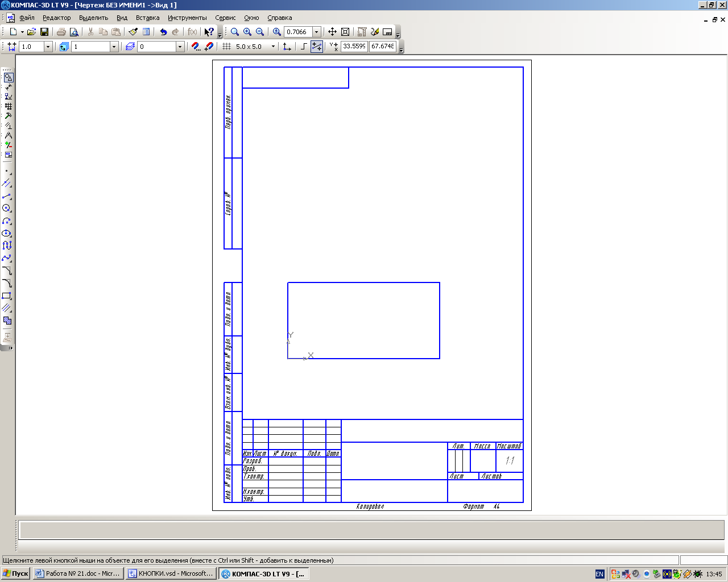Viewport: 728px width, 582px height.
Task: Toggle global snaps magnet icon
Action: click(196, 47)
